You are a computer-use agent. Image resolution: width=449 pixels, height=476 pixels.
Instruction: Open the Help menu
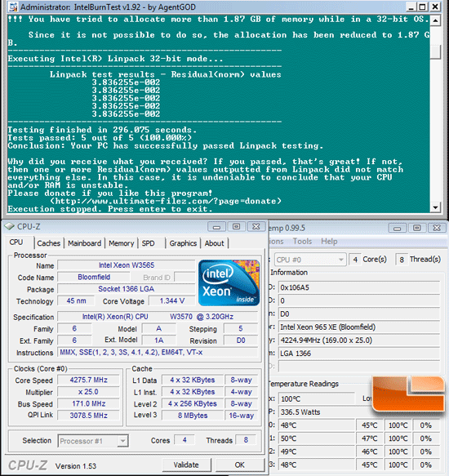[329, 242]
